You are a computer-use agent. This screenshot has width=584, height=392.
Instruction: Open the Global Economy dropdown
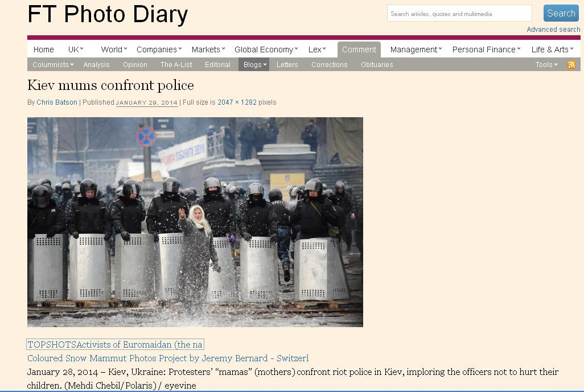266,49
